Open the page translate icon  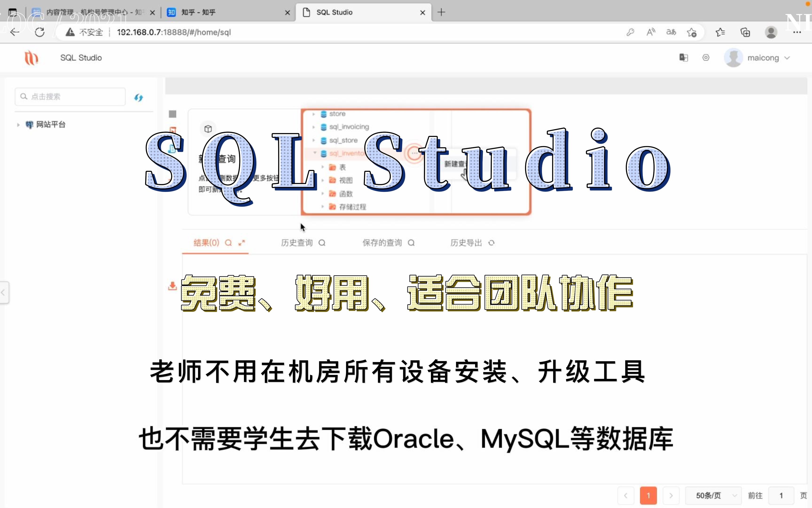coord(671,32)
